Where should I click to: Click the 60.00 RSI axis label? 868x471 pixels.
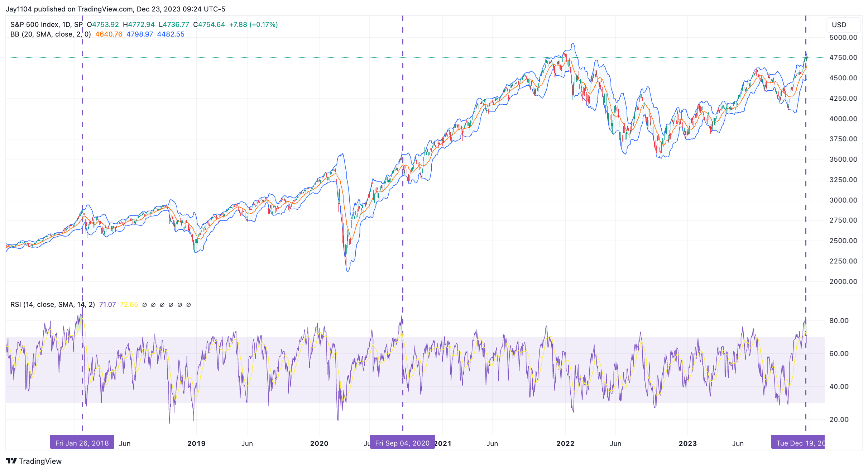[839, 353]
